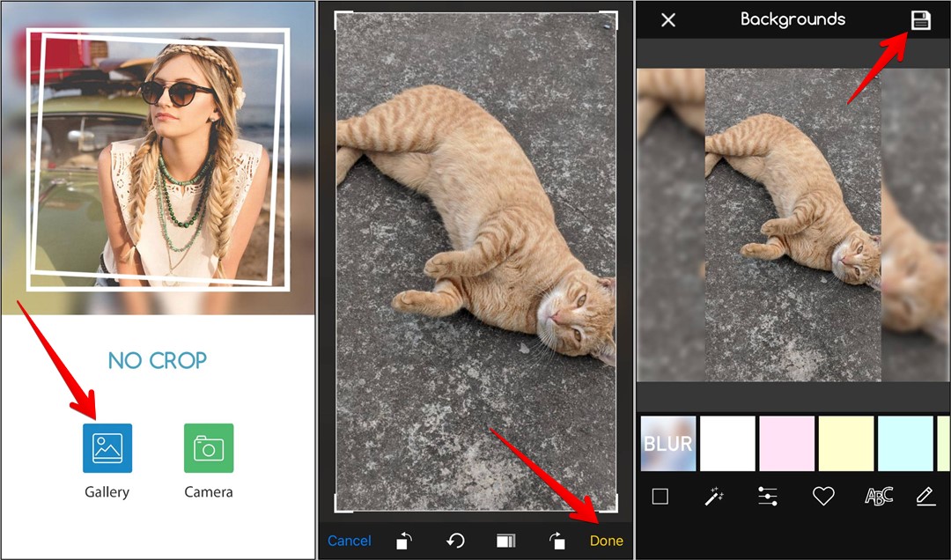Rotate the cat photo clockwise

point(561,541)
